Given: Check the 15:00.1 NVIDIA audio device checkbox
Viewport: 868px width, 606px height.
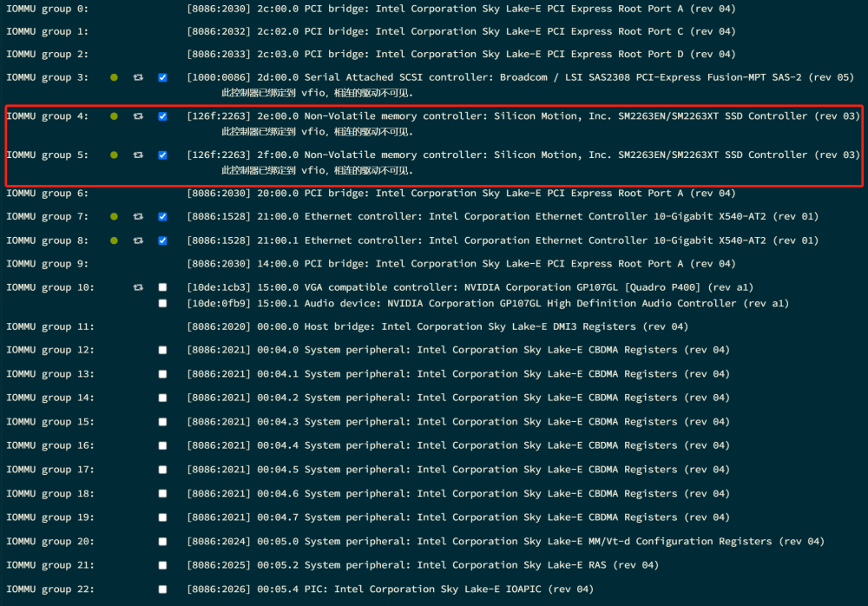Looking at the screenshot, I should (x=163, y=304).
